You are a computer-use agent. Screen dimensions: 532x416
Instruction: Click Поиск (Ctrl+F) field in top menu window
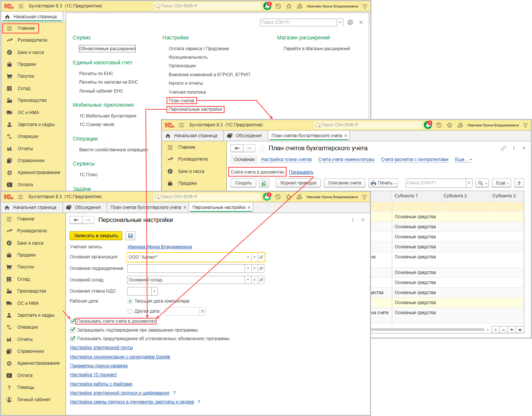tap(299, 22)
